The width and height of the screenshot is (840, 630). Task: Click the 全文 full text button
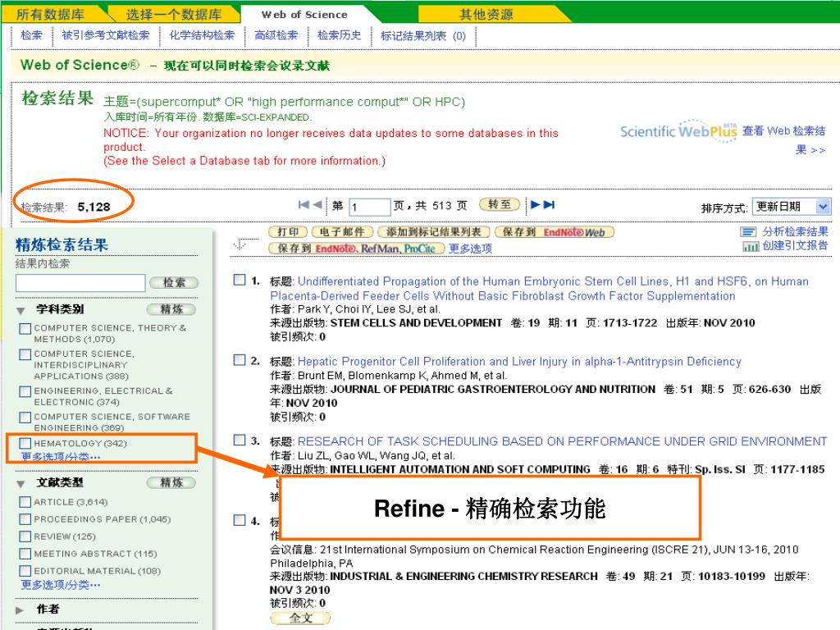click(300, 619)
